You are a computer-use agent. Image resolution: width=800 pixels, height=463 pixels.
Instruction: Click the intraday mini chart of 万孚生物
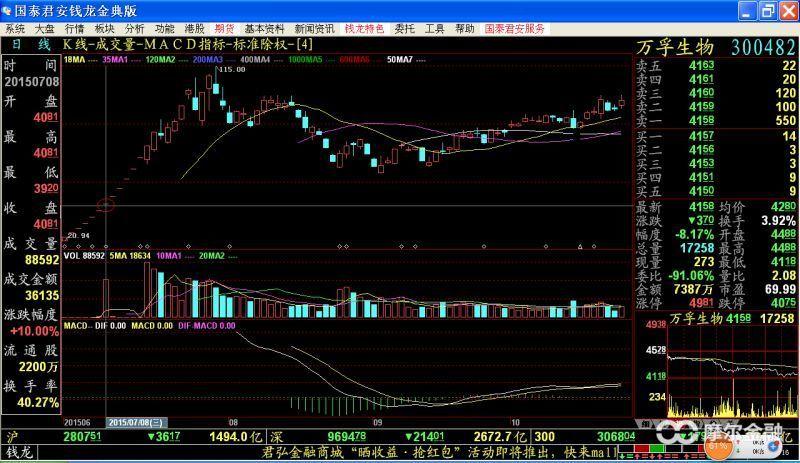click(733, 372)
